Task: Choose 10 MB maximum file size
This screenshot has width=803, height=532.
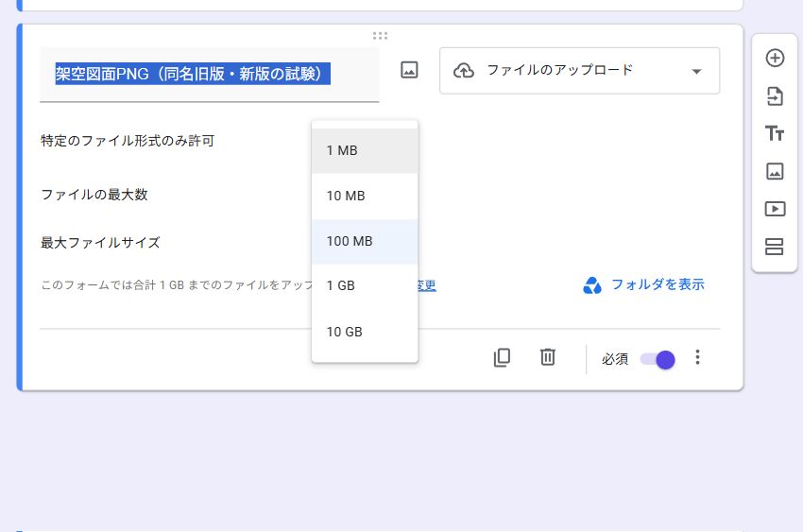Action: 365,196
